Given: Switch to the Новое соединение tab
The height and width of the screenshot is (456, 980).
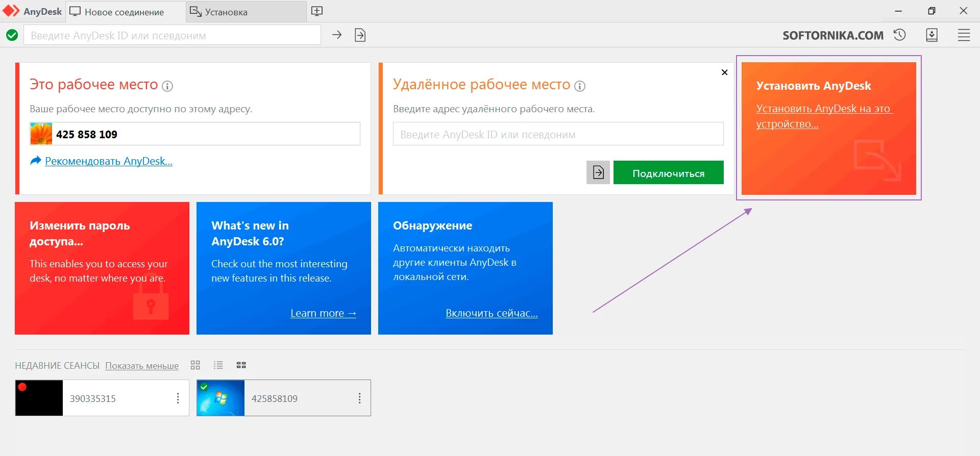Looking at the screenshot, I should coord(125,12).
